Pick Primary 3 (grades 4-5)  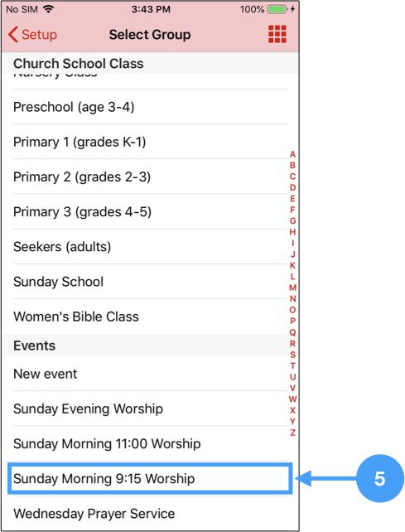150,211
